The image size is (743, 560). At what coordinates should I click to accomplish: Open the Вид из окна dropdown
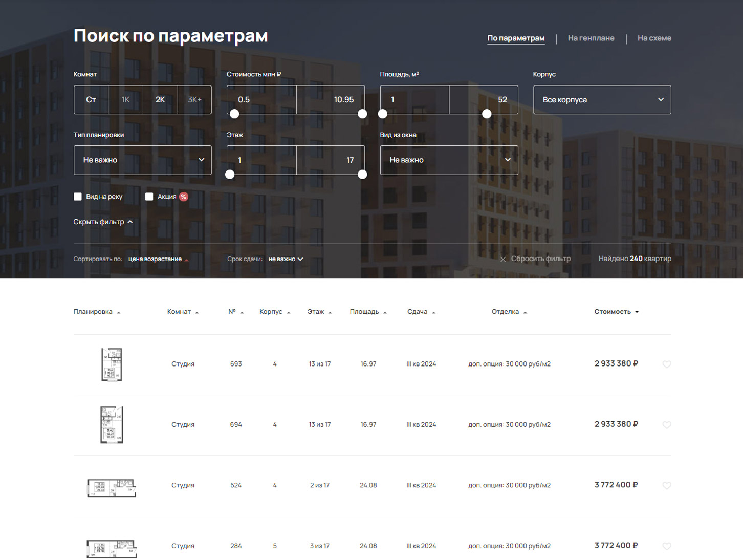point(449,160)
